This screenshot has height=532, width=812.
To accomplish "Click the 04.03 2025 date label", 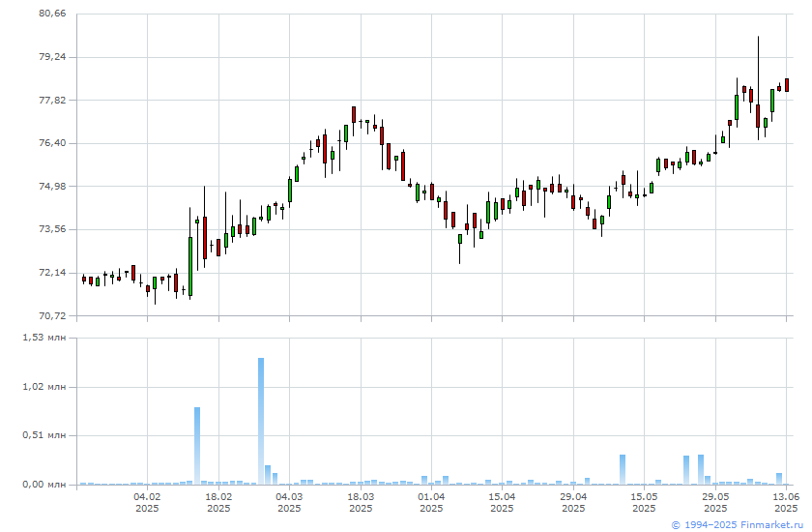I will [x=289, y=502].
